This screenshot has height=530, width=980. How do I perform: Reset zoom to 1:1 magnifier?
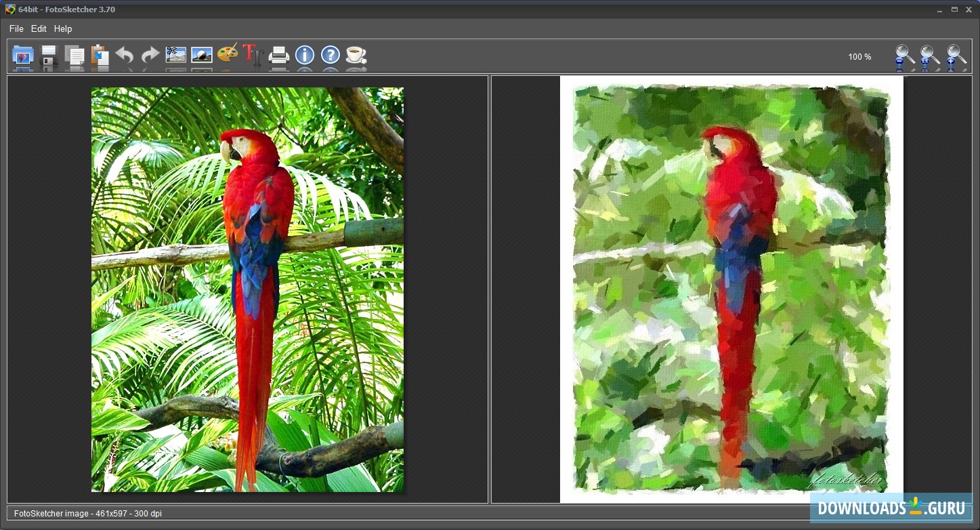click(929, 56)
